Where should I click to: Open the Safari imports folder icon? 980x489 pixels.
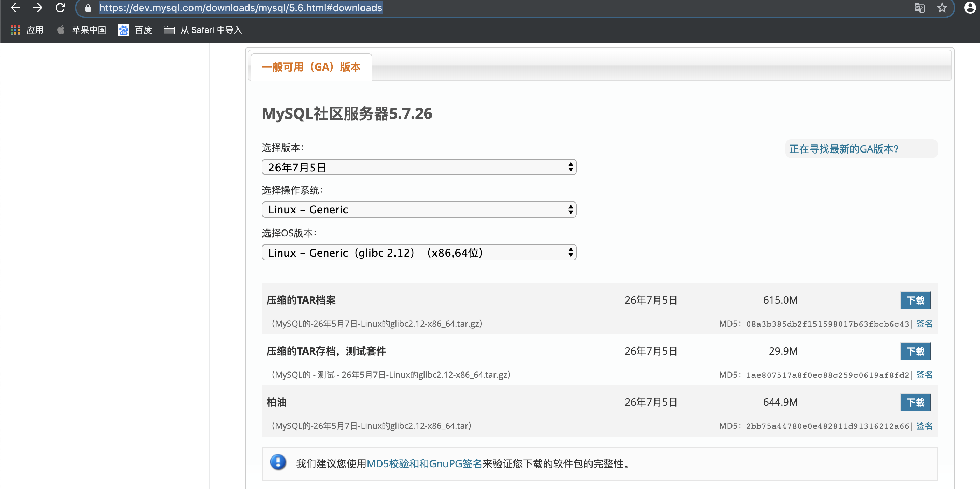click(x=169, y=30)
